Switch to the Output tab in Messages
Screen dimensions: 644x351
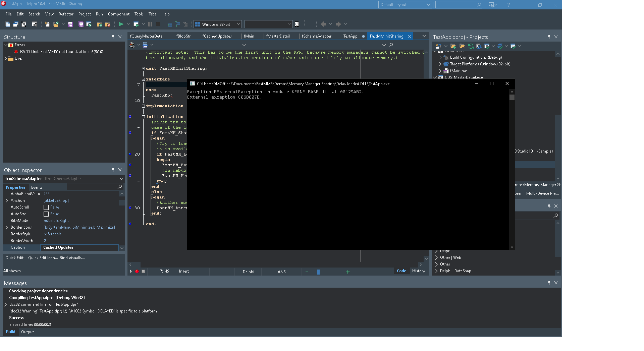click(28, 332)
